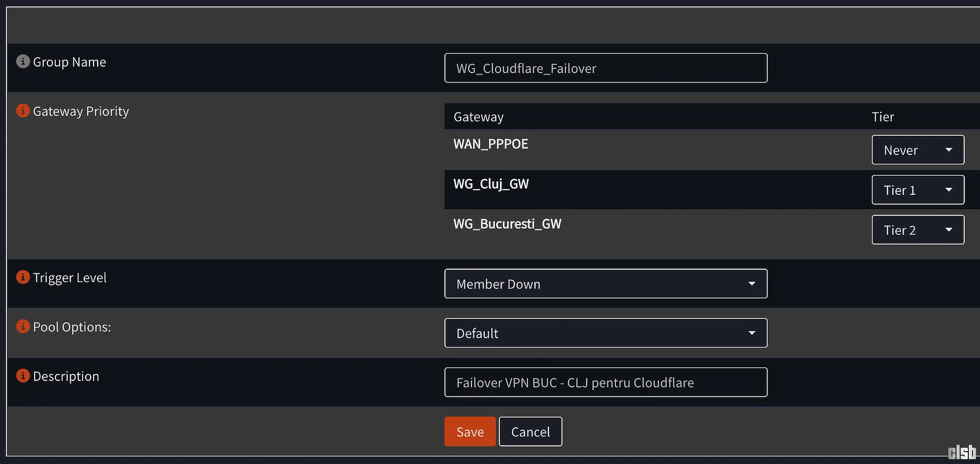The height and width of the screenshot is (464, 980).
Task: Focus the Group Name input field
Action: click(606, 68)
